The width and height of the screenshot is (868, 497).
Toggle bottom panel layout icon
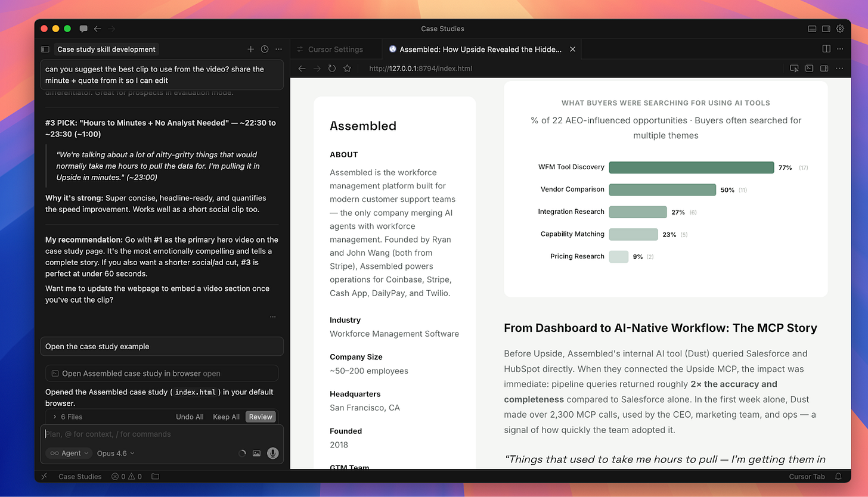coord(812,29)
